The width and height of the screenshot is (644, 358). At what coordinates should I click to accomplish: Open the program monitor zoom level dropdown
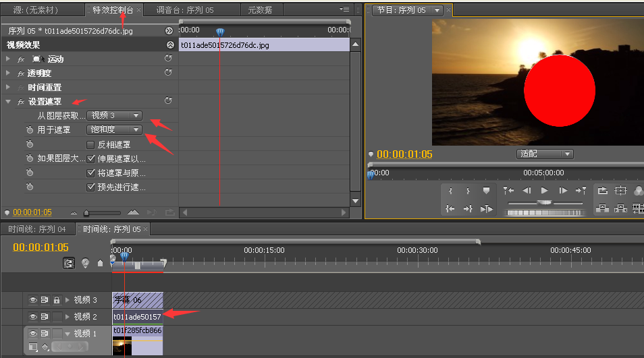tap(545, 154)
